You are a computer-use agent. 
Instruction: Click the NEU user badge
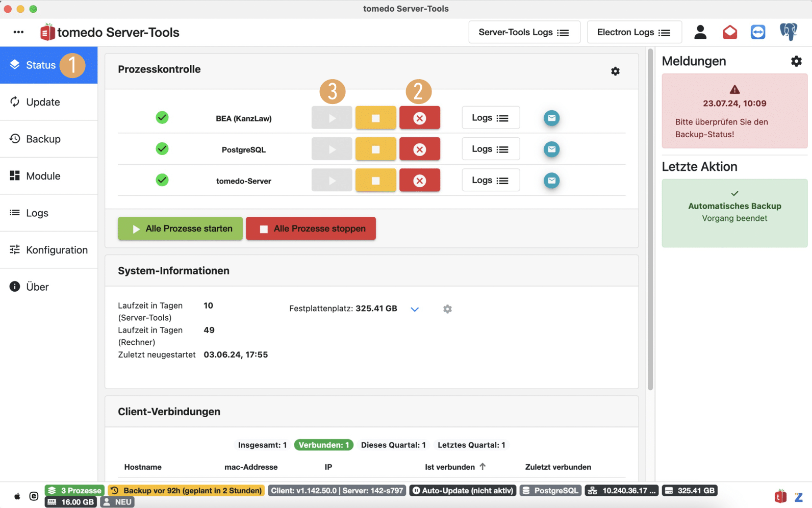tap(117, 502)
